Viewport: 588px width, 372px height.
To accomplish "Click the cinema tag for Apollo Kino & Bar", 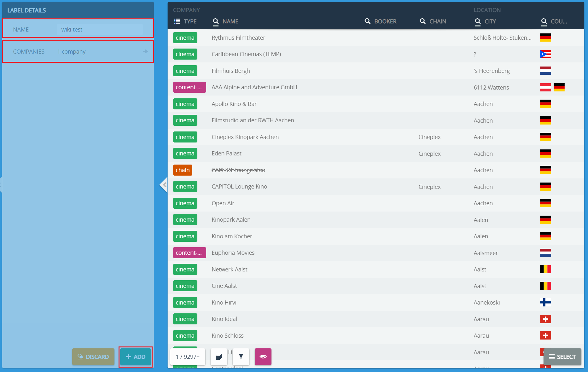I will click(x=185, y=104).
